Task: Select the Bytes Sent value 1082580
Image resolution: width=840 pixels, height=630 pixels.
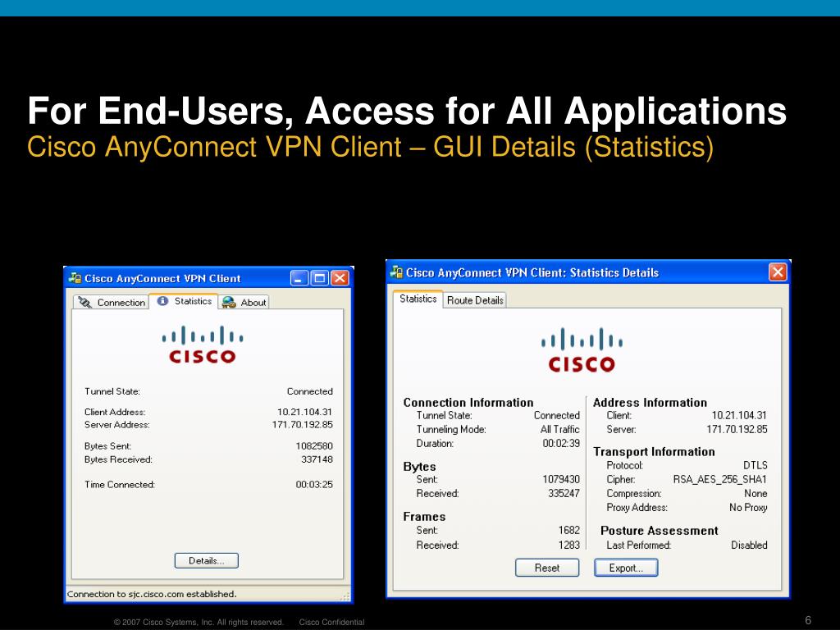Action: pos(314,445)
